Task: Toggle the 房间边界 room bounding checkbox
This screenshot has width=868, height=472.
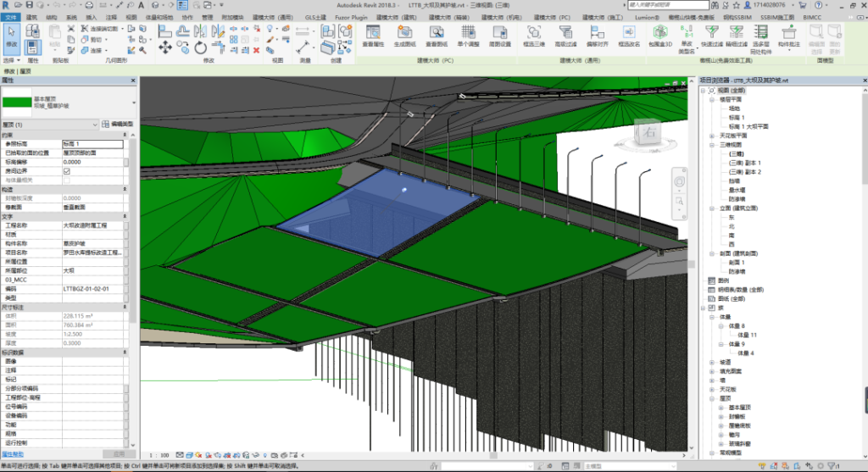Action: [x=67, y=171]
